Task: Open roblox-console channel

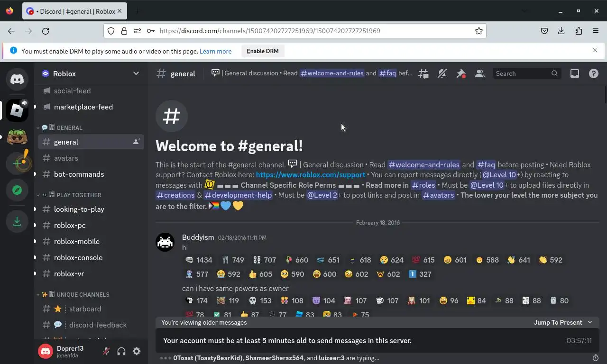Action: pos(91,257)
